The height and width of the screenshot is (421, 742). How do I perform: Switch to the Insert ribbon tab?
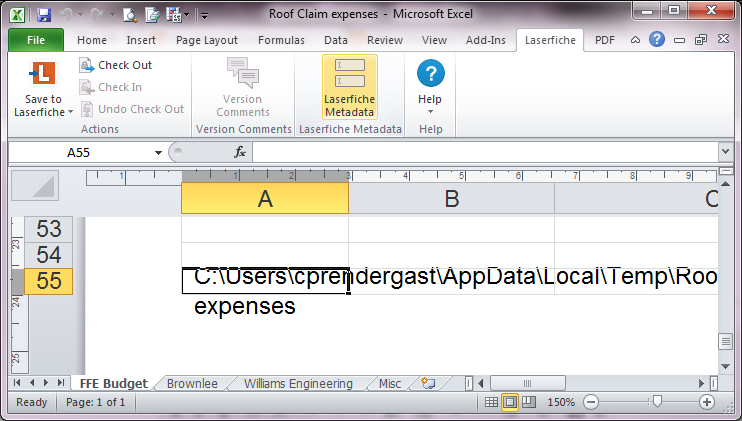click(141, 40)
